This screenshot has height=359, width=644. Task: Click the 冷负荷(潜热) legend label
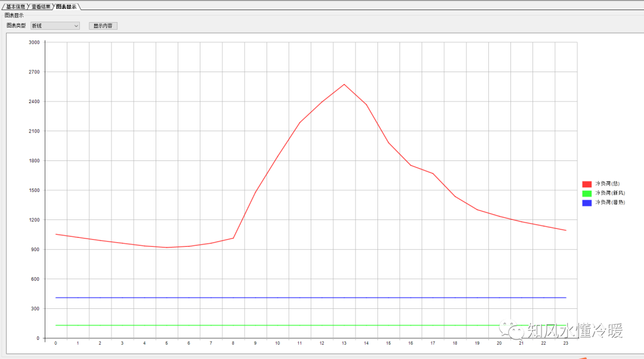pos(610,202)
